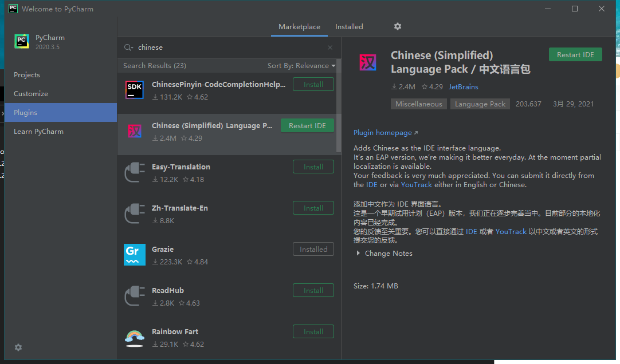Click IDE link in Chinese description
Image resolution: width=620 pixels, height=364 pixels.
pyautogui.click(x=472, y=231)
